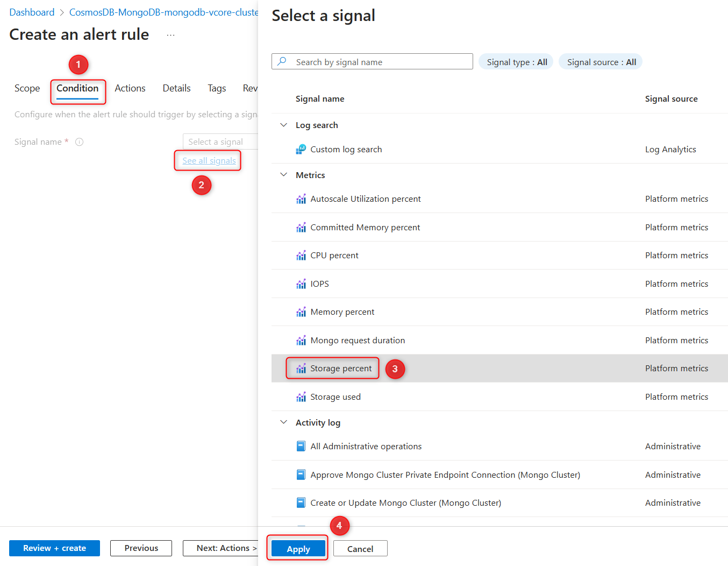Collapse the Activity log section
The width and height of the screenshot is (728, 566).
point(283,422)
